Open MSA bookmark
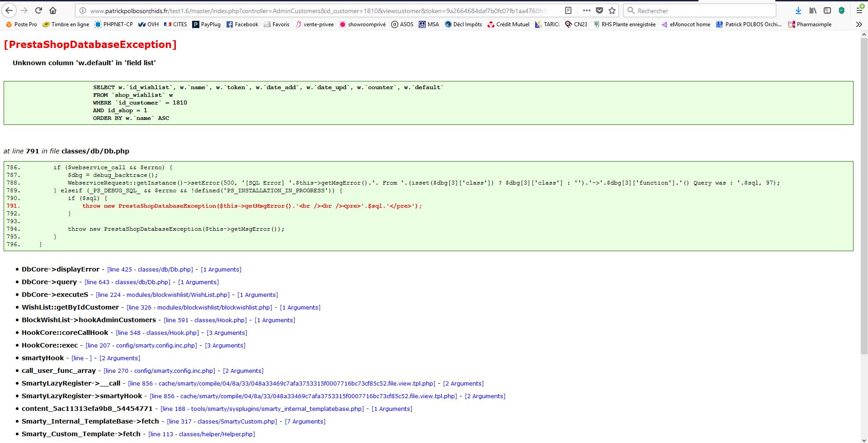Viewport: 868px width, 443px height. point(429,24)
